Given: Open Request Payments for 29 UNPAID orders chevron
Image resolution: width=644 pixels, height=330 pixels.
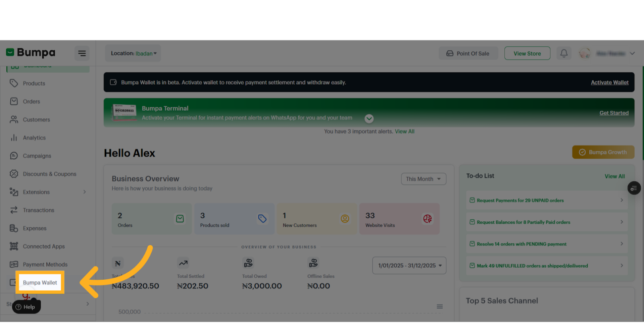Looking at the screenshot, I should [x=622, y=200].
